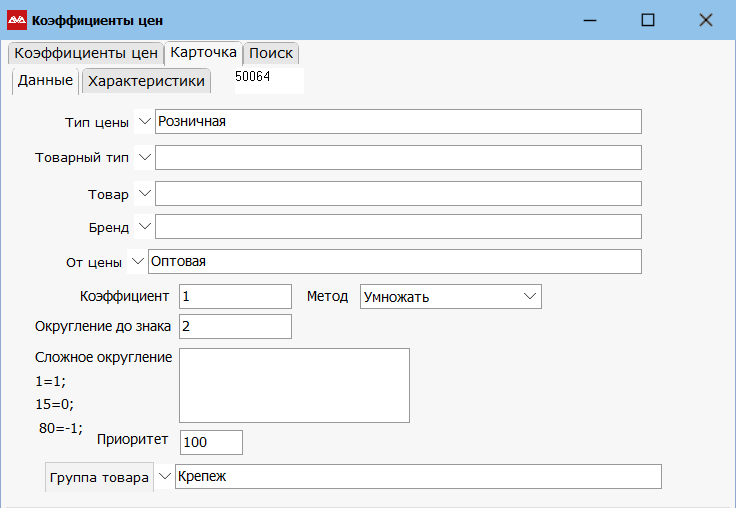Open the Метод Умножать combo box
Screen dimensions: 736x508
tap(449, 296)
